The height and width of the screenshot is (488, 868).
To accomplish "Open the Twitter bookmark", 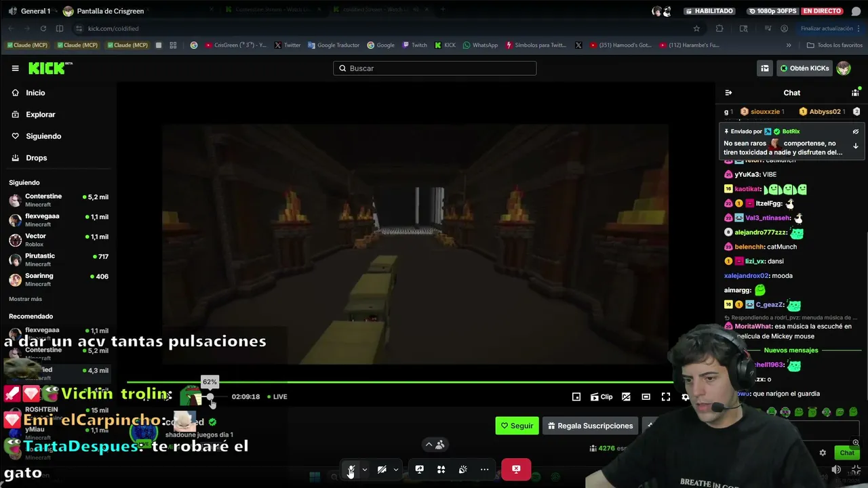I will coord(288,45).
